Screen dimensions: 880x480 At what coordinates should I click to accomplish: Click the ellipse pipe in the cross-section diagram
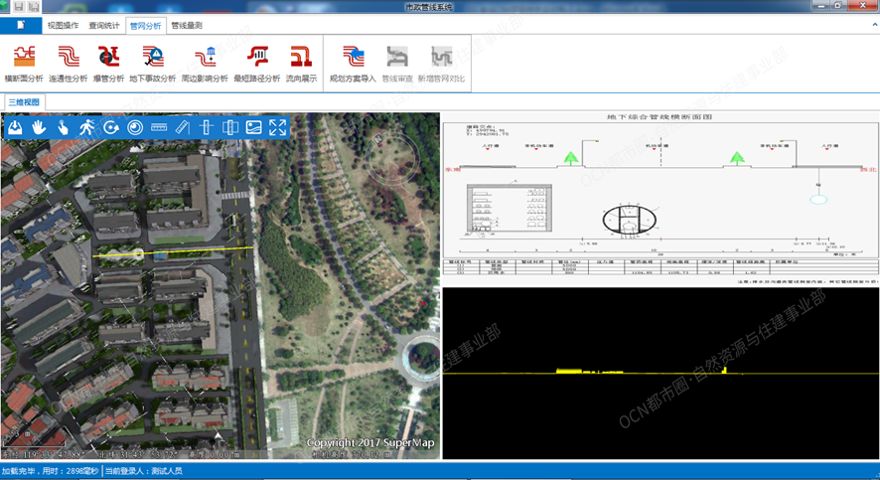tap(629, 220)
